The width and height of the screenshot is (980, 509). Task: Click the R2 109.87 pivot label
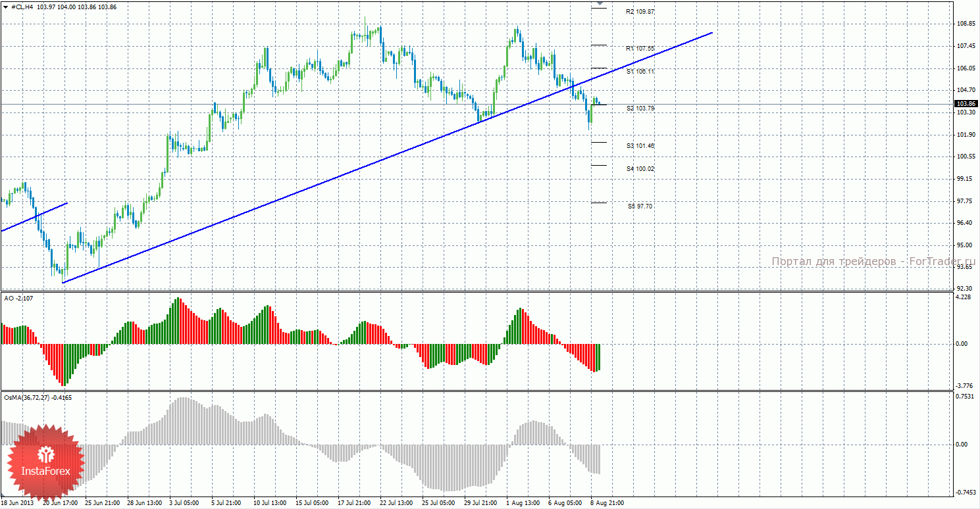click(x=640, y=12)
